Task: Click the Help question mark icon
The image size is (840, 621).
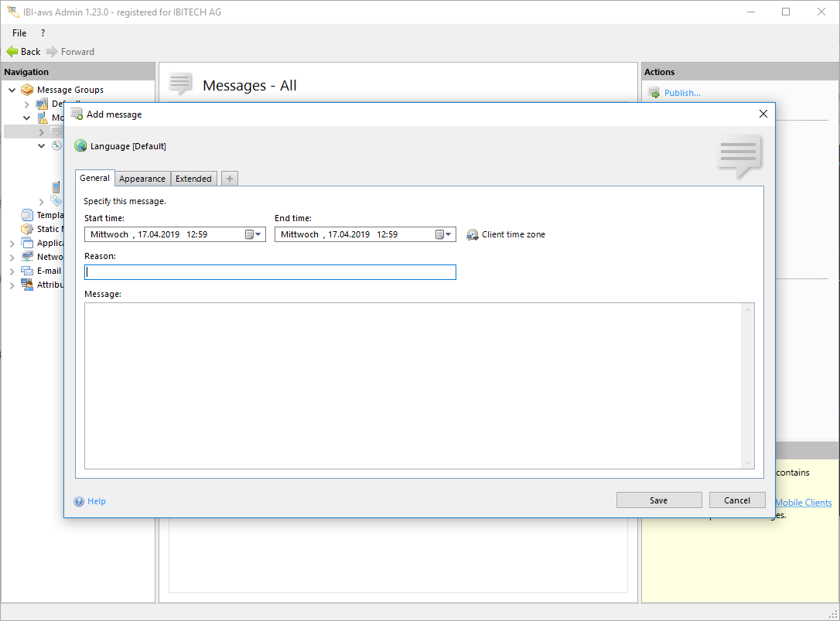Action: (79, 501)
